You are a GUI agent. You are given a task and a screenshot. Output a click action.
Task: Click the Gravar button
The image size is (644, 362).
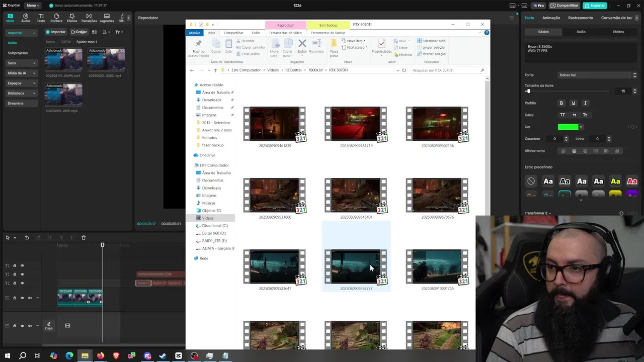click(79, 32)
